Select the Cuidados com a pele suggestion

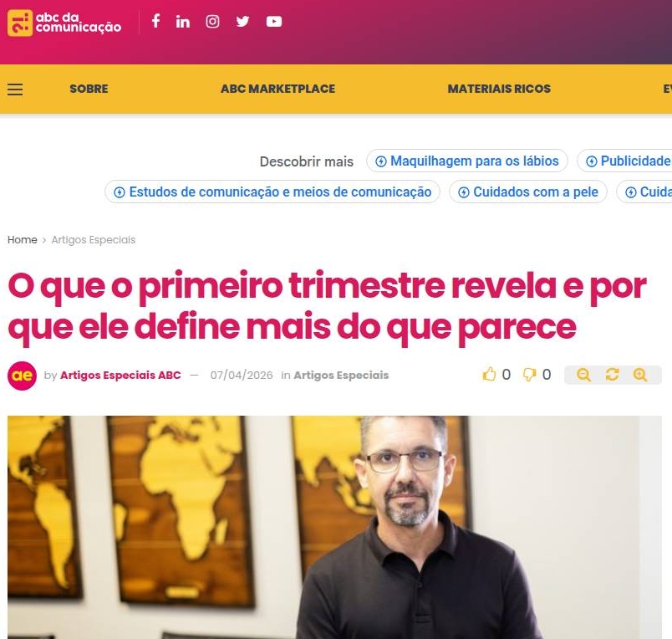point(528,192)
